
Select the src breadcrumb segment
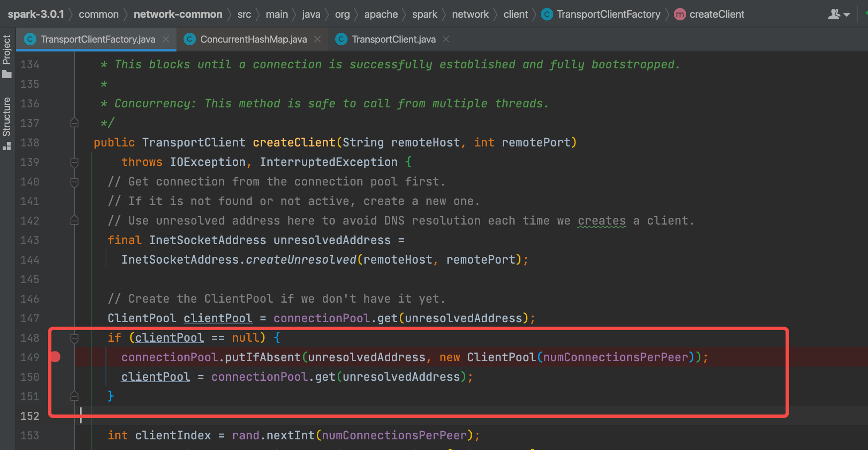pyautogui.click(x=244, y=14)
